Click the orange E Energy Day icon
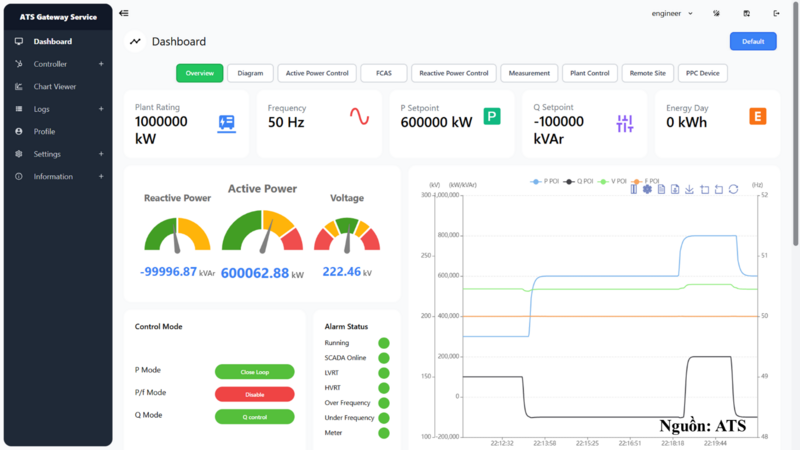Viewport: 800px width, 450px height. [x=758, y=116]
